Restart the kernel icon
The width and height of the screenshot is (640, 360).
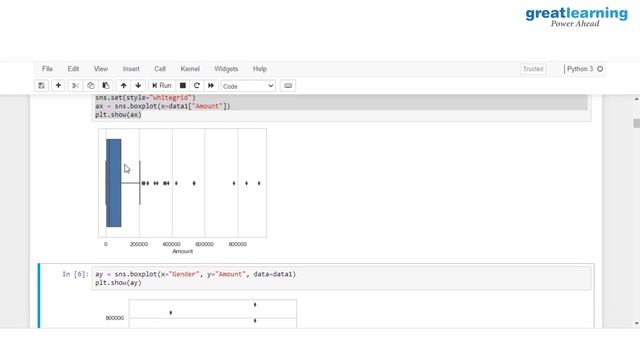point(197,86)
